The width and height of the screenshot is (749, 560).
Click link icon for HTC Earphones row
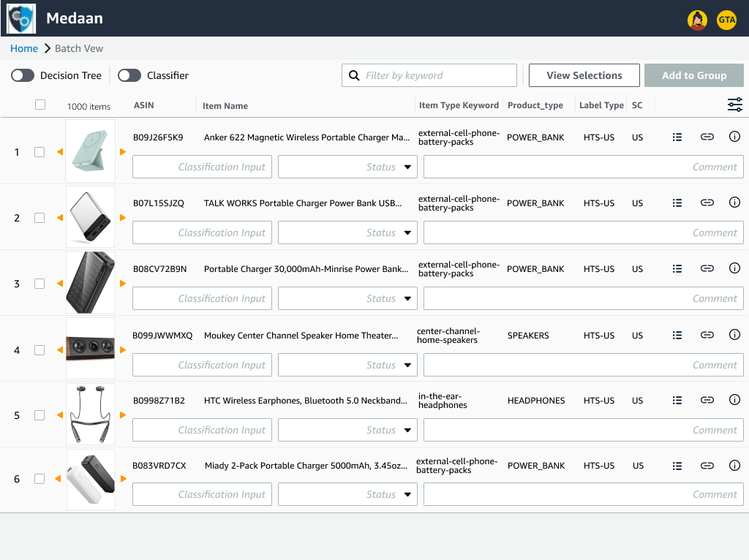pos(707,400)
